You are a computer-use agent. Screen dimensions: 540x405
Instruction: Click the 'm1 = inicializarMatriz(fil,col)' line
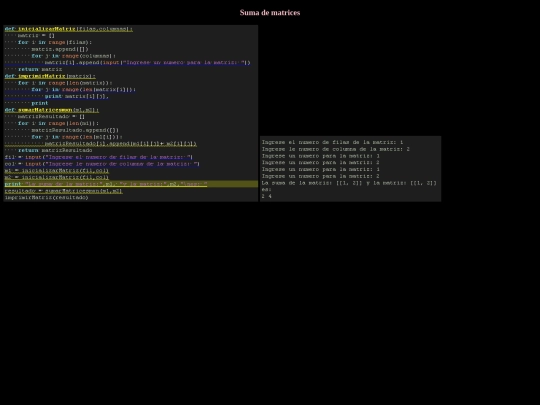tap(57, 171)
